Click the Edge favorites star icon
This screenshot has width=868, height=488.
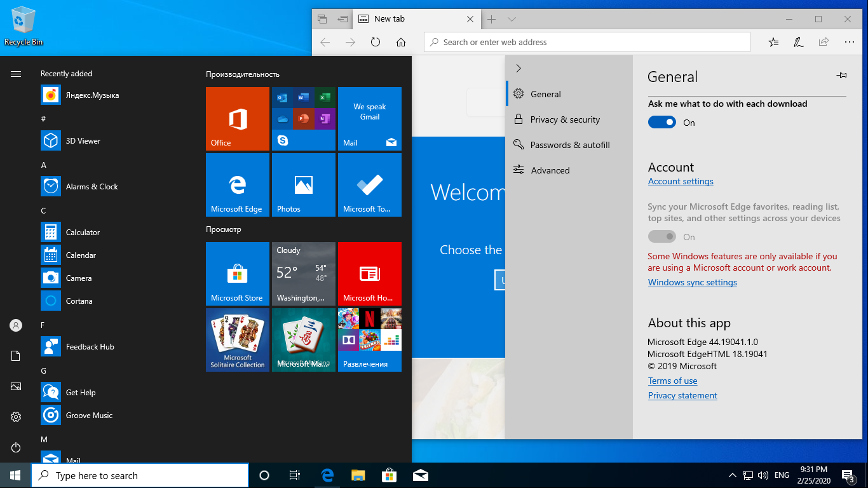[773, 42]
